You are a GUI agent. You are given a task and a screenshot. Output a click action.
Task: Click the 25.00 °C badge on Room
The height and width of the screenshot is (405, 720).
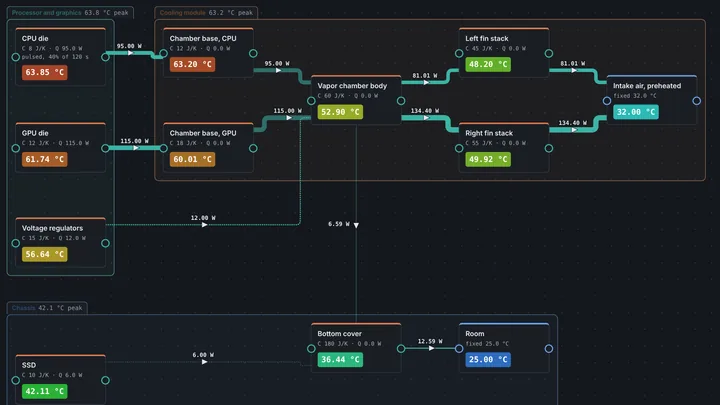(488, 360)
